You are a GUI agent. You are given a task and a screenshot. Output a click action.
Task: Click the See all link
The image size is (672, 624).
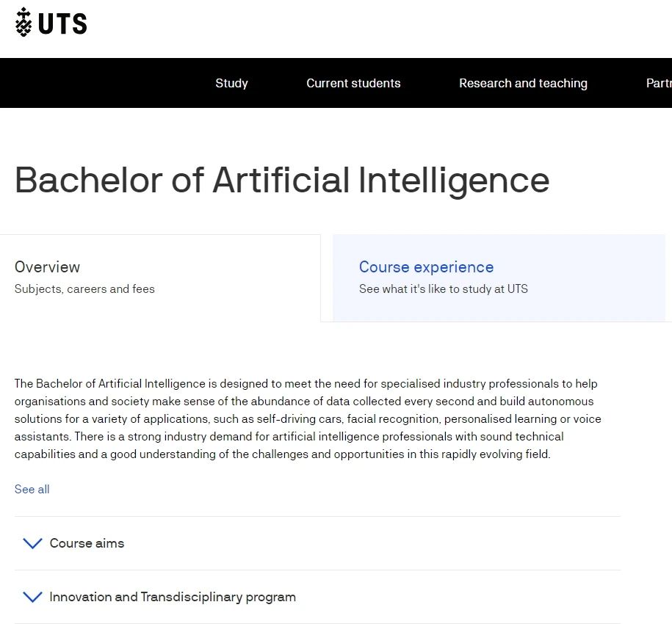click(x=32, y=489)
